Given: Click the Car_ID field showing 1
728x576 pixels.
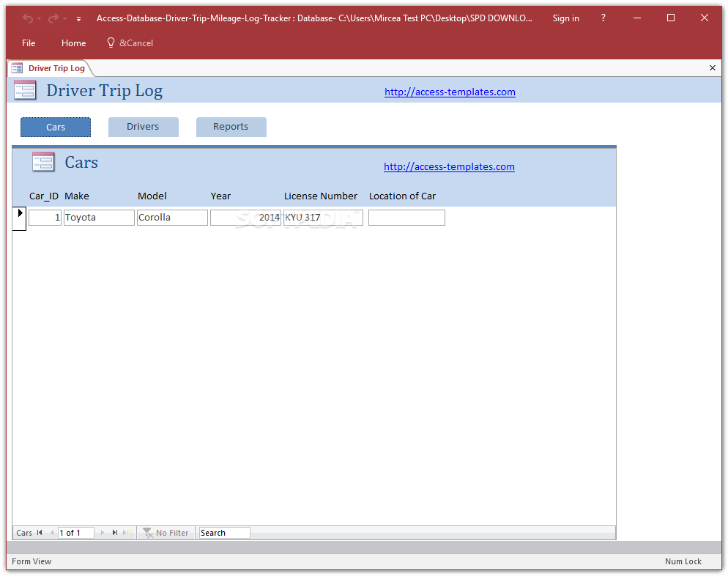Looking at the screenshot, I should point(45,218).
